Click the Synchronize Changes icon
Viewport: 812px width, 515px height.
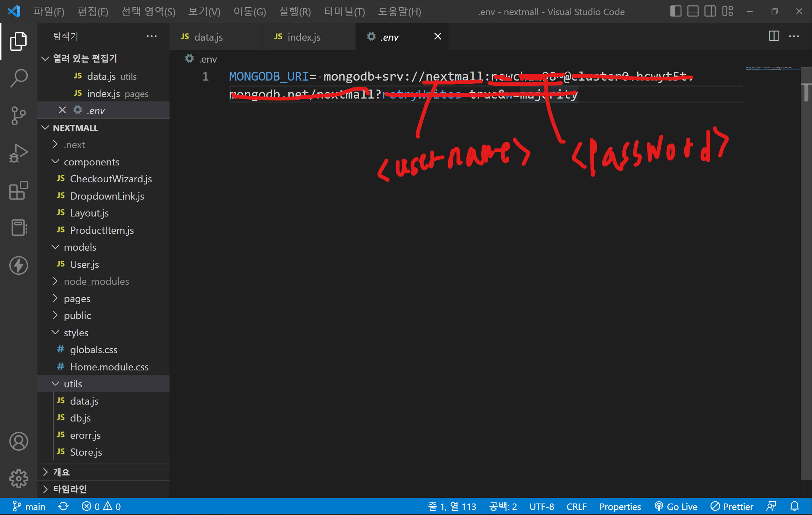coord(63,506)
